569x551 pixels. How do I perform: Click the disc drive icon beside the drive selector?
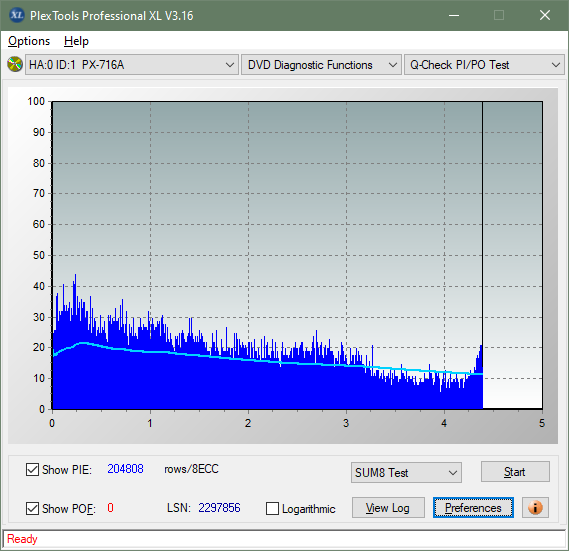[x=15, y=65]
